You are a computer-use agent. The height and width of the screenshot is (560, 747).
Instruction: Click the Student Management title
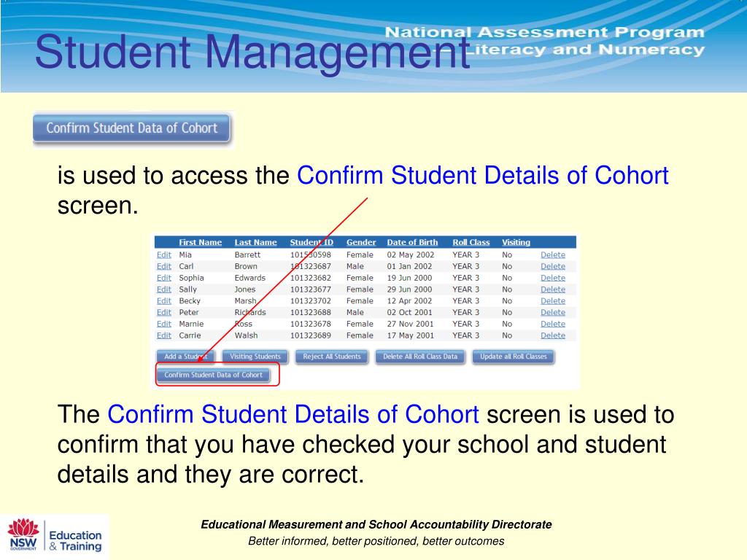(253, 52)
